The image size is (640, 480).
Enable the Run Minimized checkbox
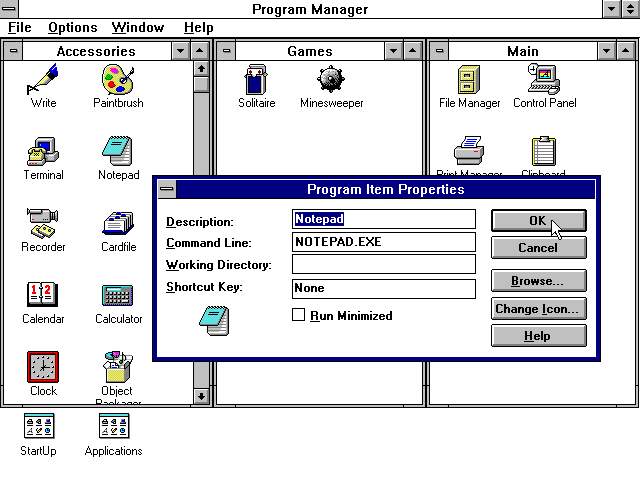click(298, 315)
